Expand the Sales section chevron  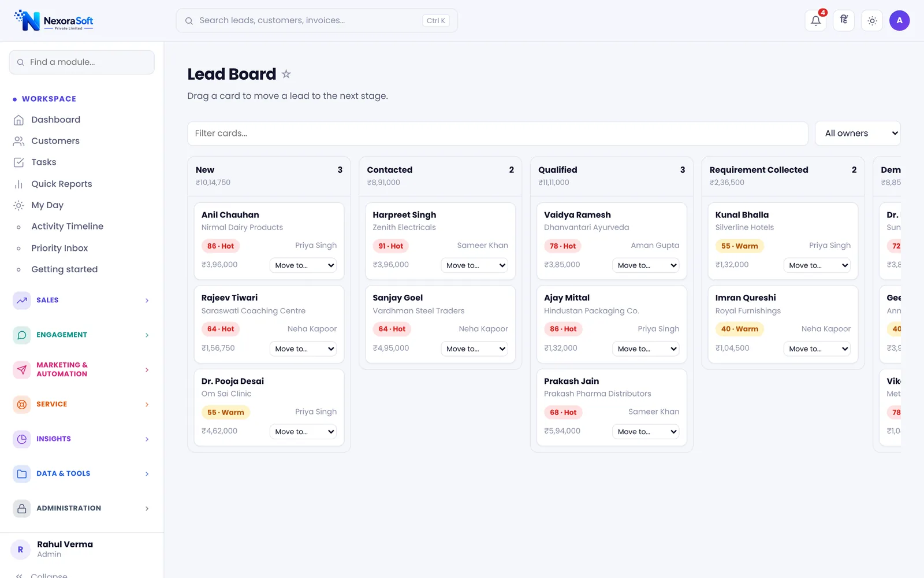point(147,301)
